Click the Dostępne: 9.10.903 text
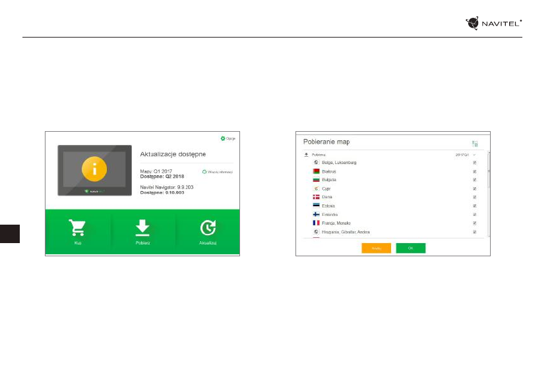 162,192
